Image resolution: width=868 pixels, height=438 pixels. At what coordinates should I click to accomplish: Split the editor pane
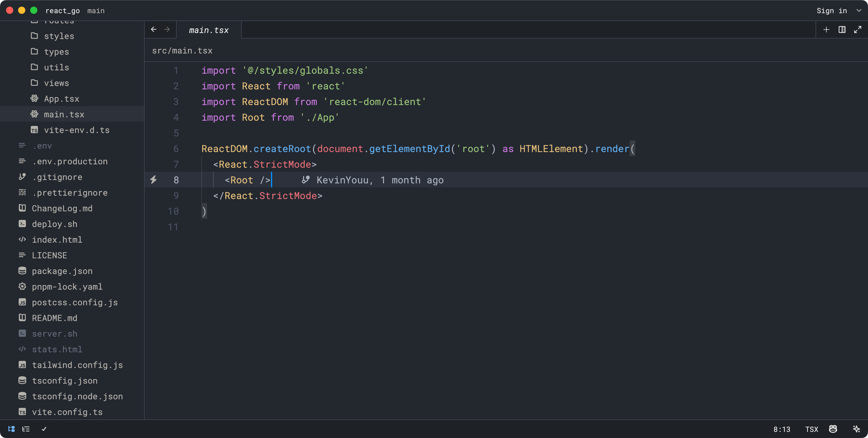pos(842,30)
